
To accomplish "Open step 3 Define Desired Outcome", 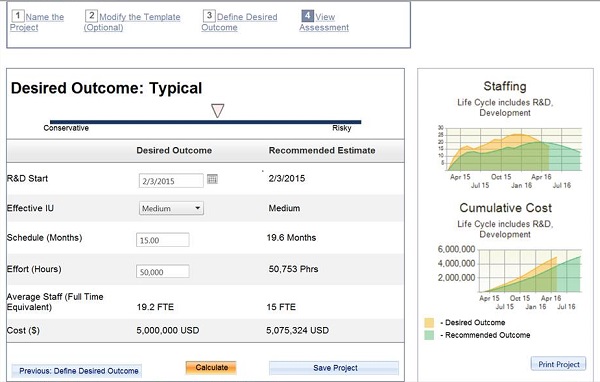I will (x=240, y=22).
